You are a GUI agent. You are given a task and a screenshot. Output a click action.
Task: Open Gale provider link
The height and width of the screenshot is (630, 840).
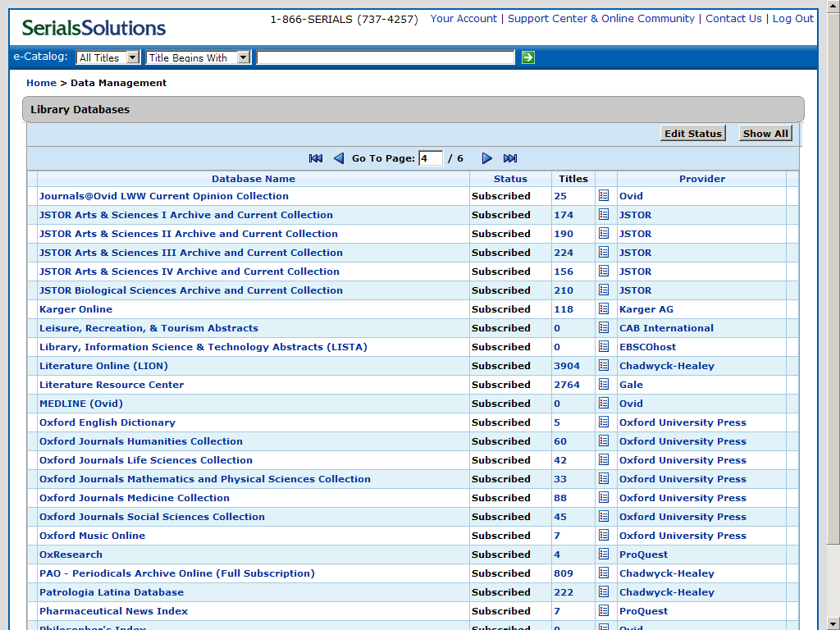click(631, 385)
